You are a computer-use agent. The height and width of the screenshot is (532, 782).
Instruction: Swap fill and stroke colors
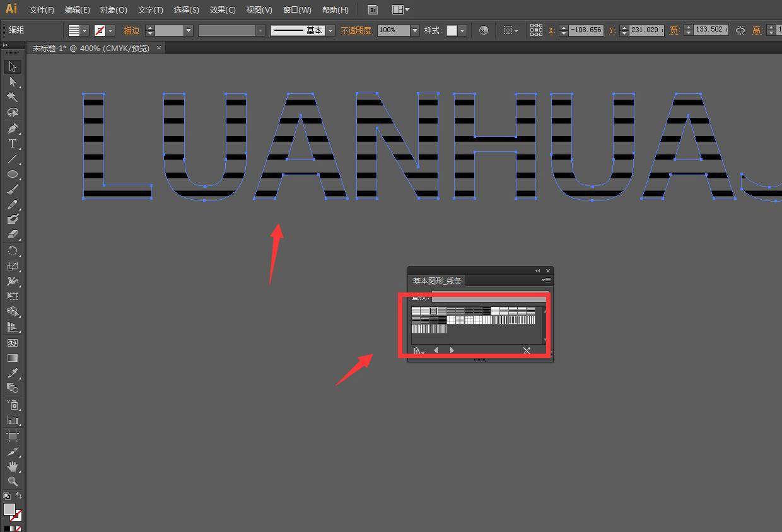19,496
